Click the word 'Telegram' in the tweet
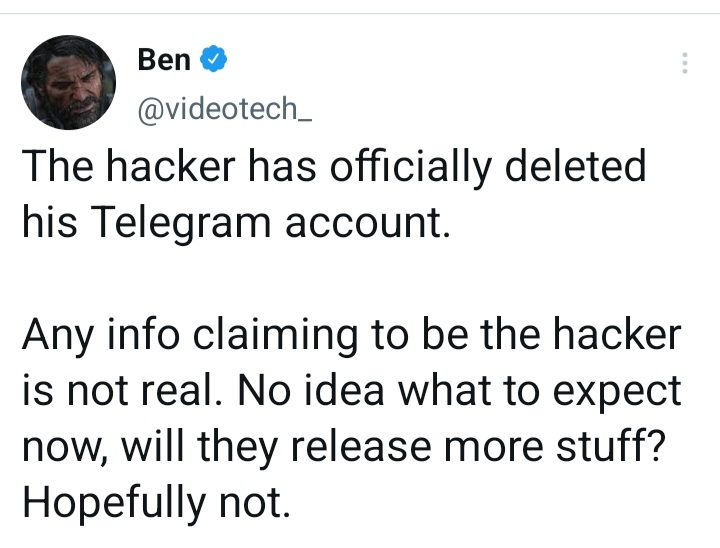The height and width of the screenshot is (548, 720). click(181, 224)
